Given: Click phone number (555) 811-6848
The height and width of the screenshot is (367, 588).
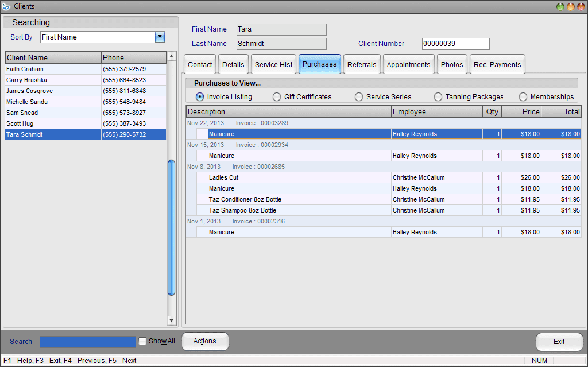Looking at the screenshot, I should pyautogui.click(x=124, y=91).
